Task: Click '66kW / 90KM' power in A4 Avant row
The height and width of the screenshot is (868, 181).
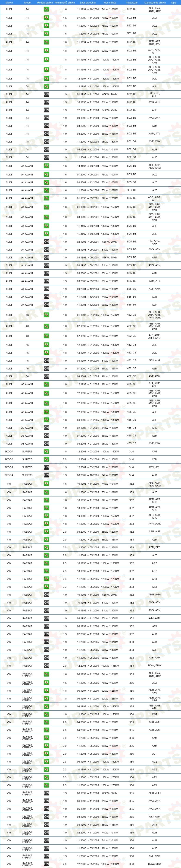Action: pyautogui.click(x=110, y=242)
